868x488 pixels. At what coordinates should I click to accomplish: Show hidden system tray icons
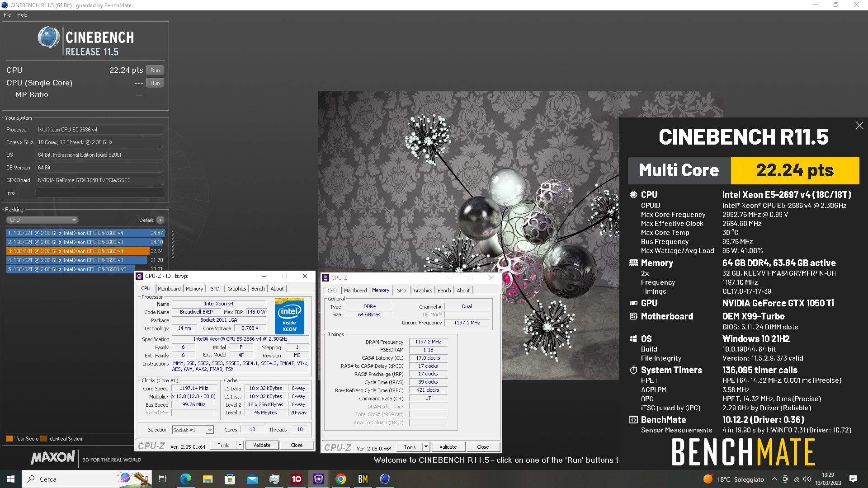(x=774, y=479)
